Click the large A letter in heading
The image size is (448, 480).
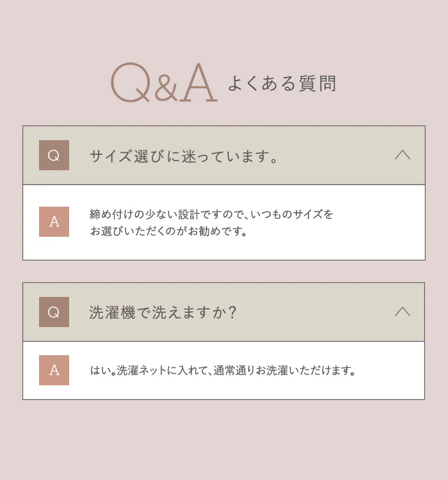point(199,83)
